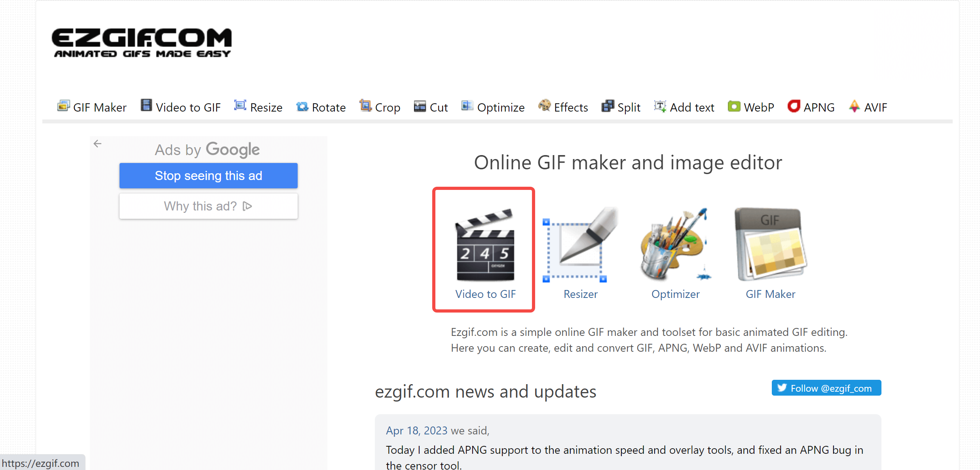Screen dimensions: 980x470
Task: Open the Optimize entry in the navigation
Action: tap(493, 107)
